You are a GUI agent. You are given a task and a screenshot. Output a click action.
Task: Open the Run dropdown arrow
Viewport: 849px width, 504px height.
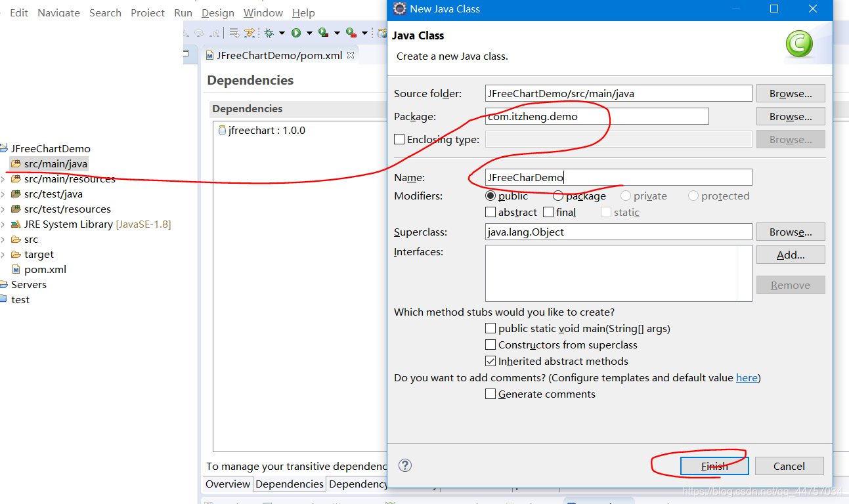point(309,33)
